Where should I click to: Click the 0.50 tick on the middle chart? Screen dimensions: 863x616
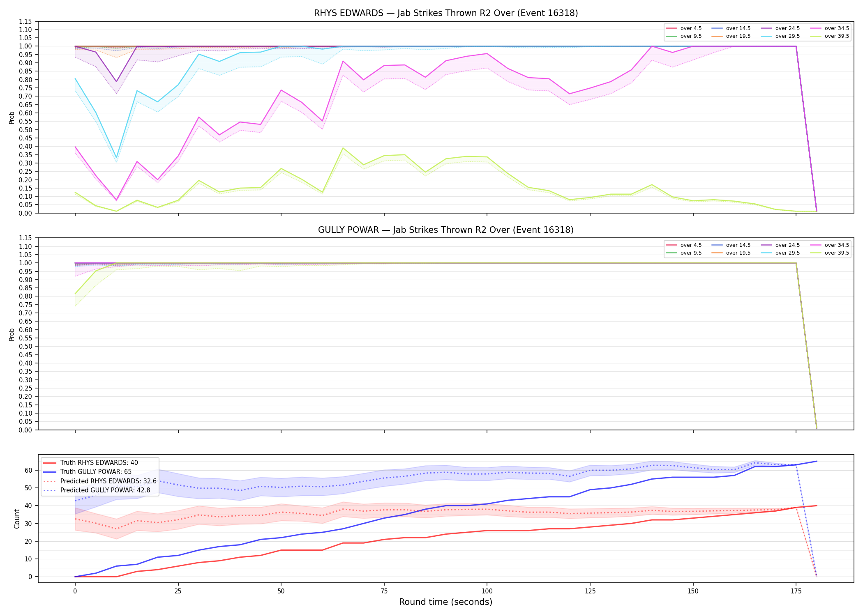coord(25,347)
